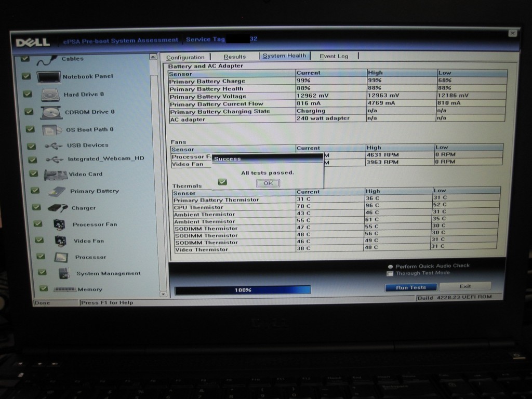
Task: Click the 100% test progress bar
Action: click(x=243, y=290)
